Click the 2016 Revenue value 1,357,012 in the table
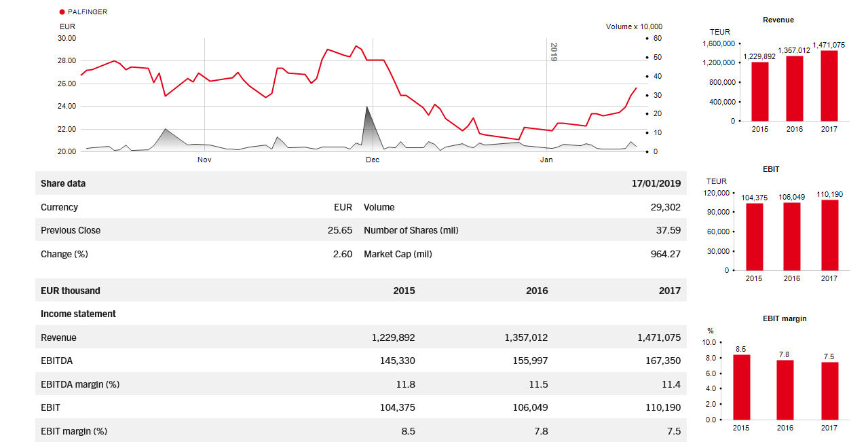868x442 pixels. click(526, 337)
